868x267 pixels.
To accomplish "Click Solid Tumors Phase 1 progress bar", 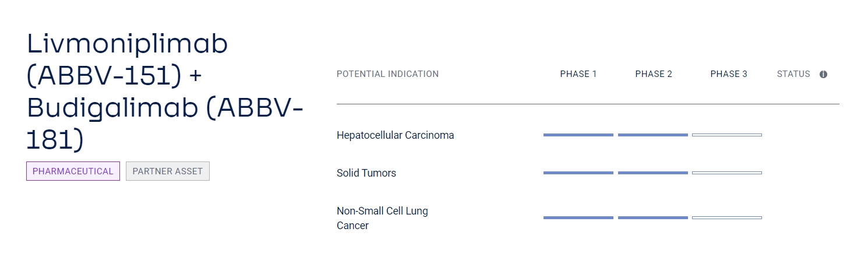I will (x=578, y=173).
